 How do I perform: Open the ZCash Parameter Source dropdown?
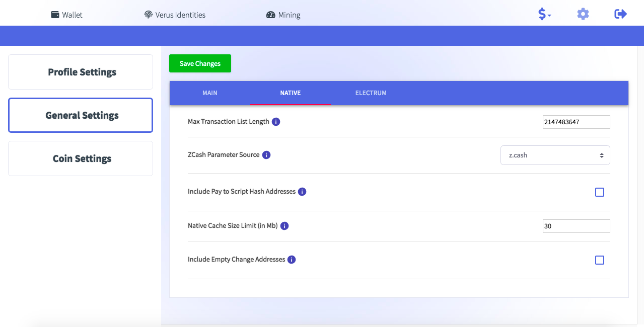555,155
